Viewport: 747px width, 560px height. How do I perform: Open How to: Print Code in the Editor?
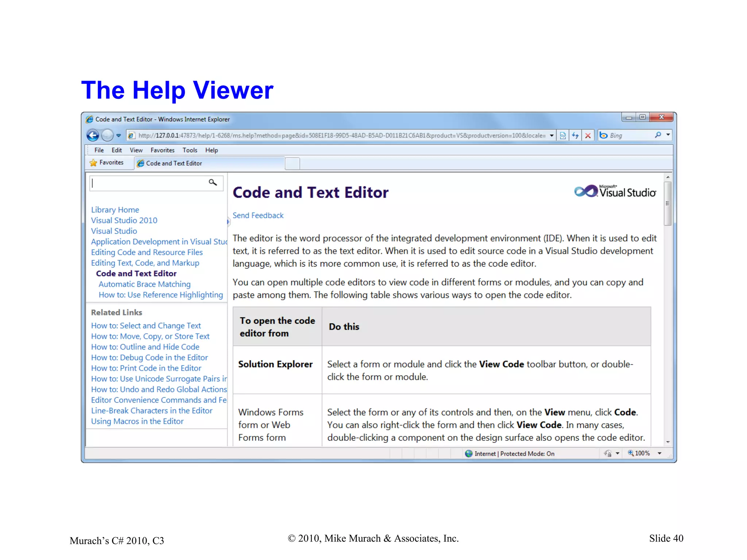pyautogui.click(x=146, y=368)
